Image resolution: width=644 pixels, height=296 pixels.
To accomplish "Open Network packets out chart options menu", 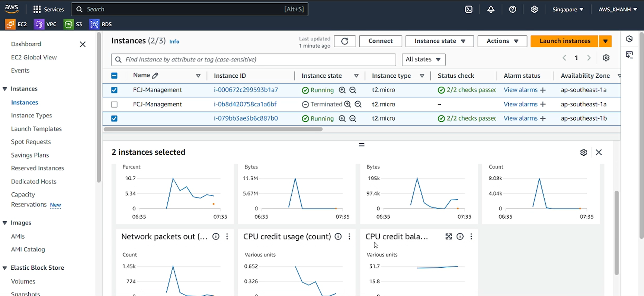I will click(227, 236).
